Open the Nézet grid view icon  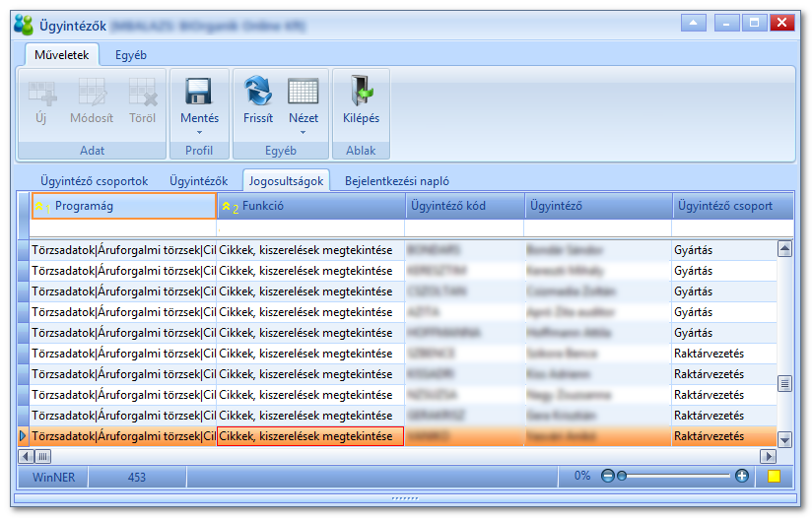303,92
